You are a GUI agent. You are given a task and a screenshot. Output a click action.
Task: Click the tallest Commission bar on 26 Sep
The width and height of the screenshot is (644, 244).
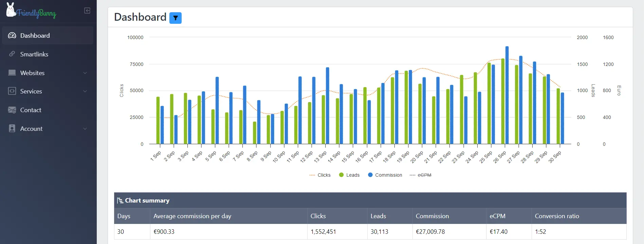507,95
